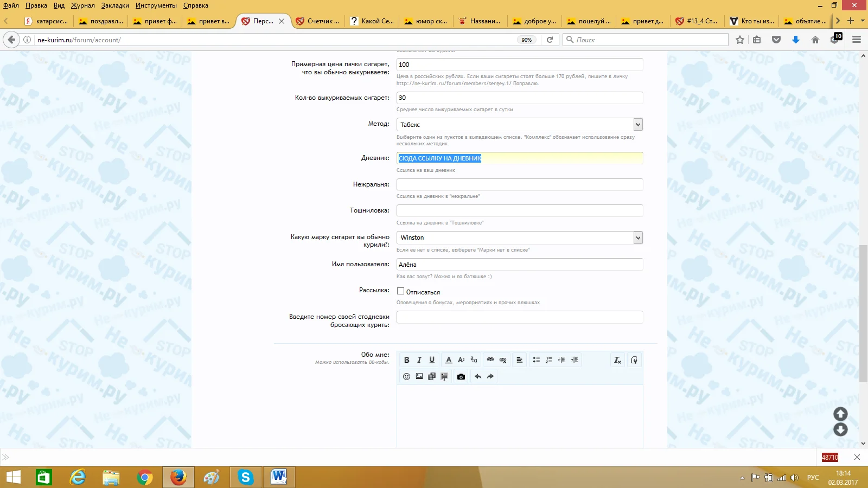The image size is (868, 488).
Task: Insert a link in the editor
Action: 490,360
